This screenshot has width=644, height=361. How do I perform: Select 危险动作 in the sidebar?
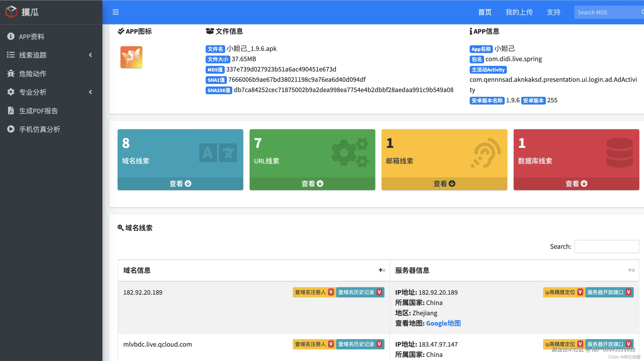32,73
